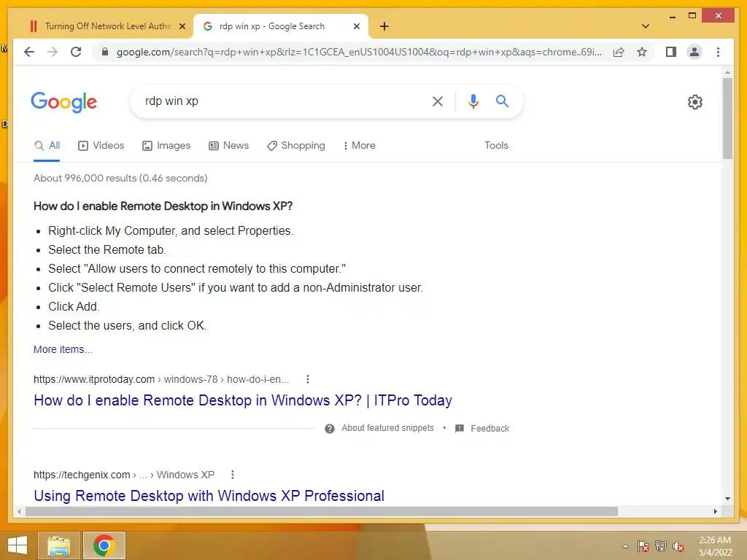This screenshot has height=560, width=747.
Task: Click the horizontal scrollbar thumb
Action: point(322,511)
